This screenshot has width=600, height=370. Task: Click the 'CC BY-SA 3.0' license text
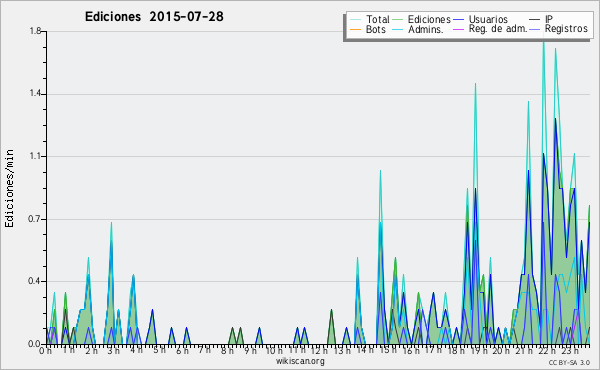569,362
